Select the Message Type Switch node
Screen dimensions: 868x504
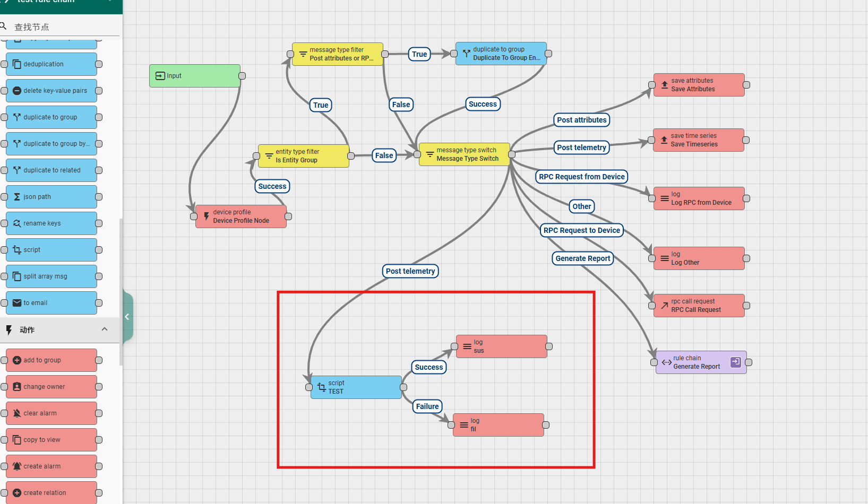[465, 154]
